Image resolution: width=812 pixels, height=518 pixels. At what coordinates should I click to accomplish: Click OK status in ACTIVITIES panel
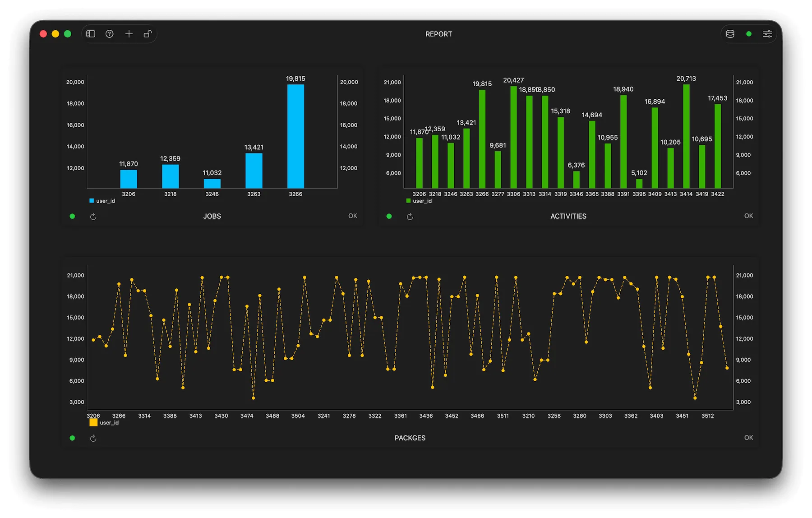coord(749,216)
